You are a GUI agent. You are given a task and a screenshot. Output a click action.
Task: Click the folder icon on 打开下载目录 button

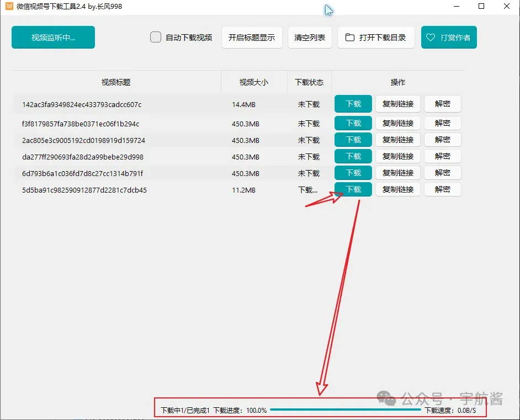349,37
